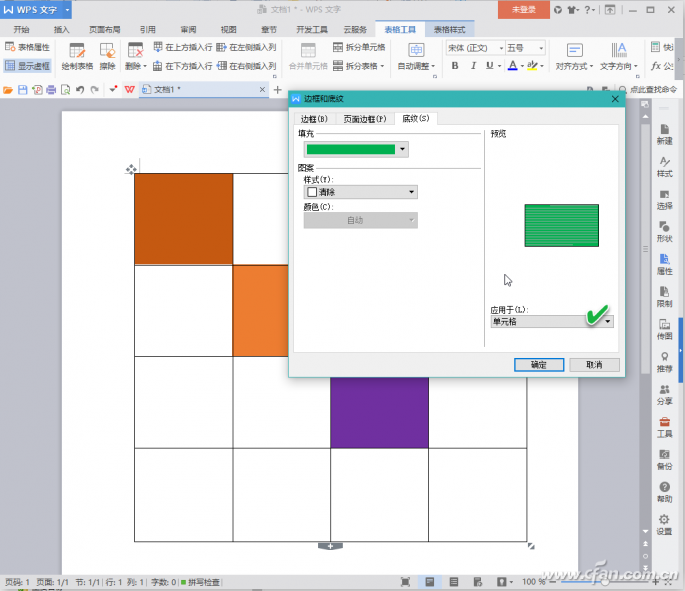Switch to the 引用 ribbon tab

[148, 29]
